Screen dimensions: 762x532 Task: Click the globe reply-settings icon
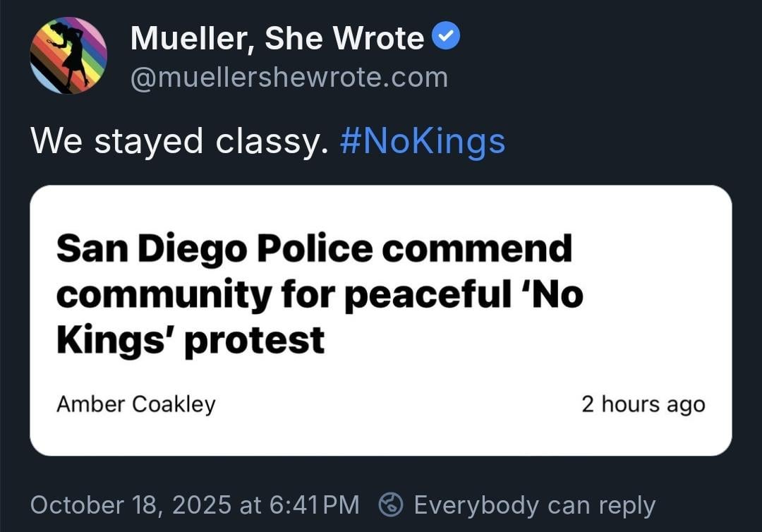pos(391,504)
